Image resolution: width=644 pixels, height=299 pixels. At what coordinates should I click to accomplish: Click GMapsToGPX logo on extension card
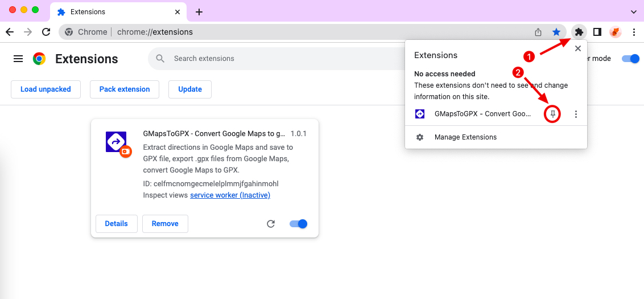coord(116,142)
